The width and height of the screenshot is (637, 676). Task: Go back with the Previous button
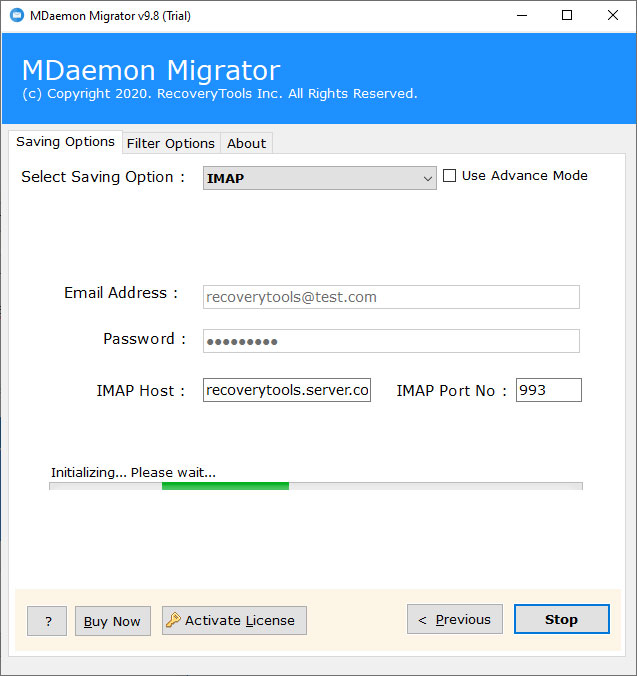pyautogui.click(x=454, y=620)
